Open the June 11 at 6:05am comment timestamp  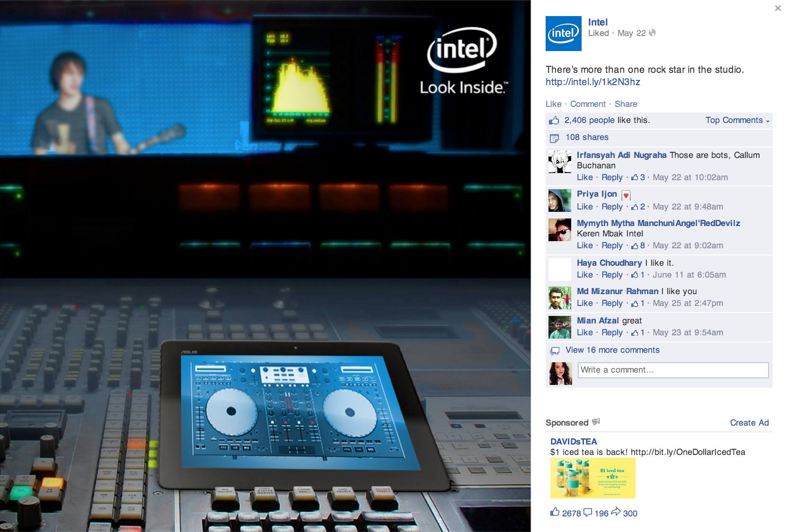tap(689, 275)
